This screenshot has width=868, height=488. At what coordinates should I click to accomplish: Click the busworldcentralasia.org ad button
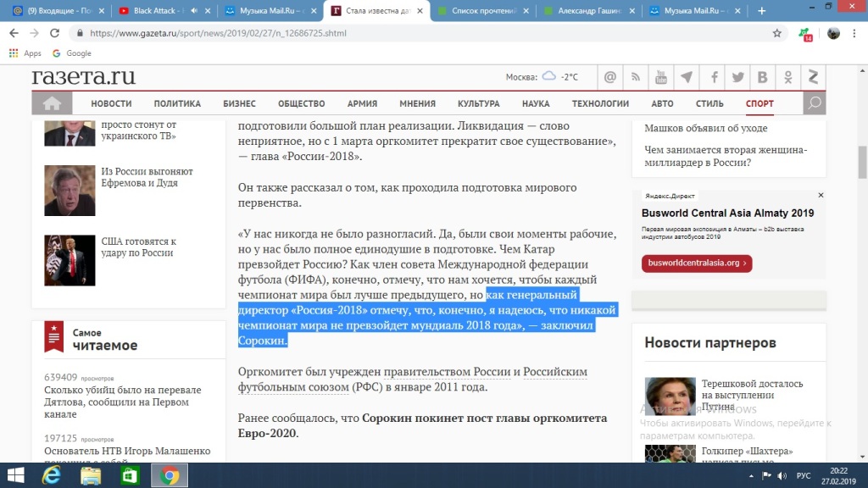[x=697, y=263]
